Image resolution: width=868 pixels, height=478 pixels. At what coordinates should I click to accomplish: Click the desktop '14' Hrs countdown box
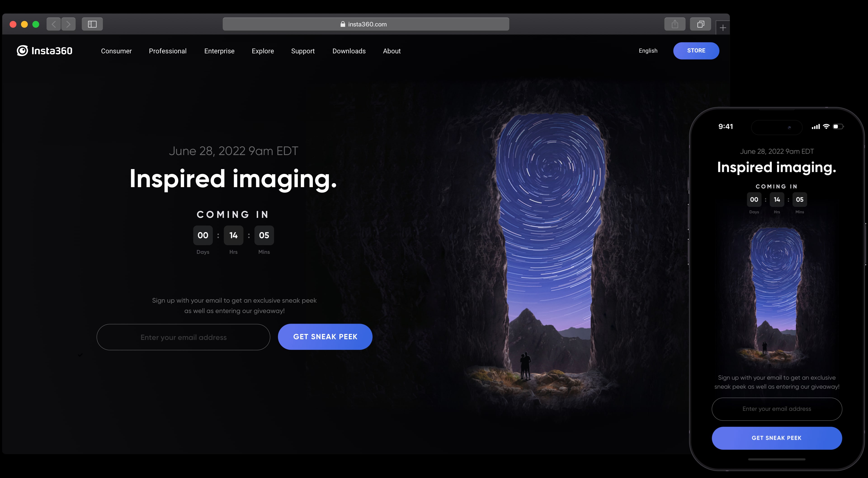click(234, 235)
